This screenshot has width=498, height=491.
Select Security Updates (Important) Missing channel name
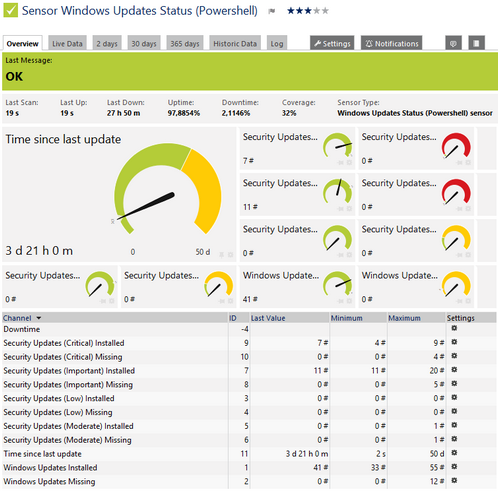coord(68,384)
